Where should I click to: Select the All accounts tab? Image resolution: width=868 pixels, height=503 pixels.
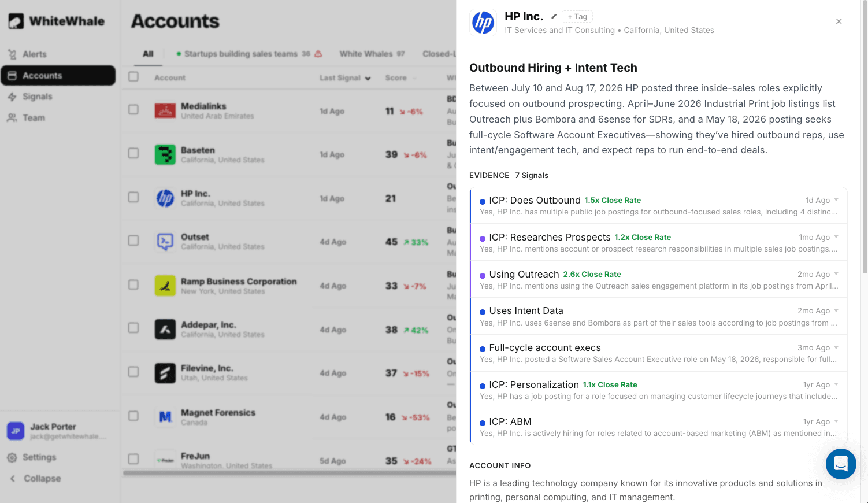click(x=148, y=54)
